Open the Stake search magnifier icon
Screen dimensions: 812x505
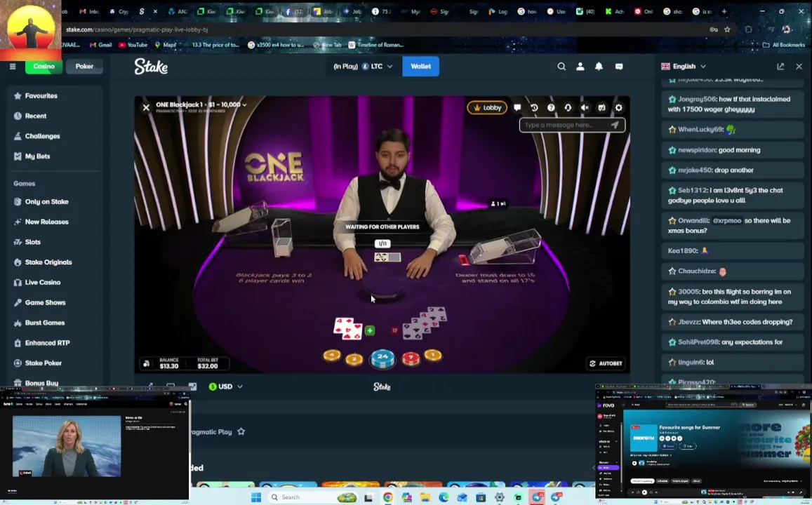pos(561,66)
